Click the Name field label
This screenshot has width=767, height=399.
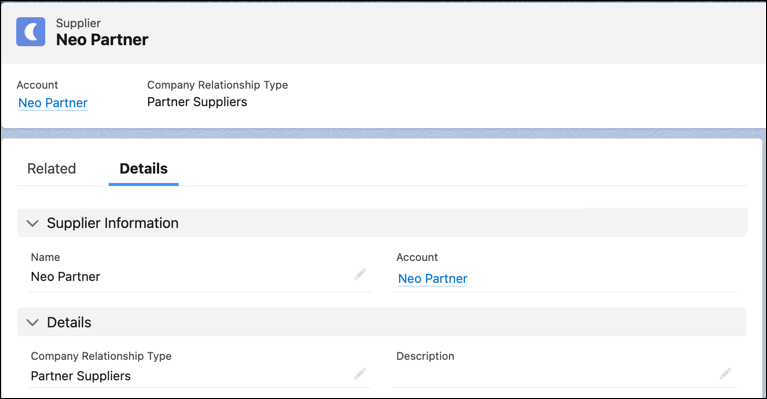(x=45, y=257)
